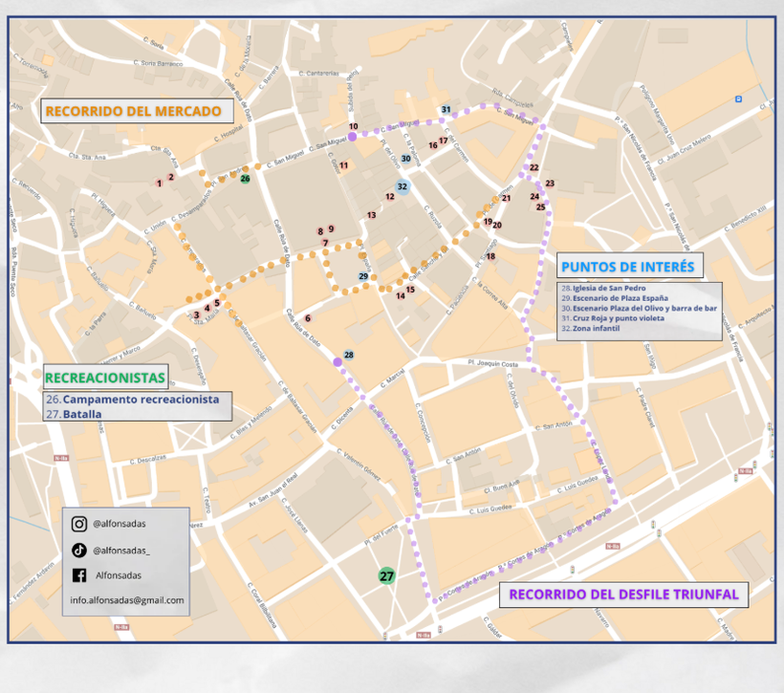784x693 pixels.
Task: Click the blue map marker numbered 28
Action: 349,355
